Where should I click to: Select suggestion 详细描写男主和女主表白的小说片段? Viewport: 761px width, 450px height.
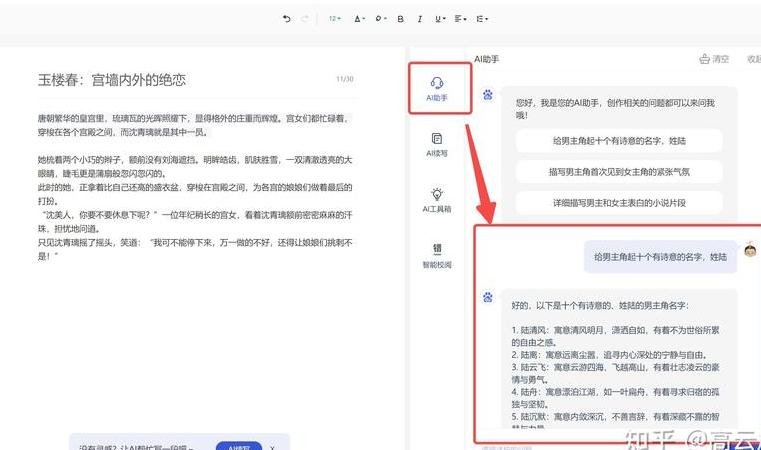619,203
